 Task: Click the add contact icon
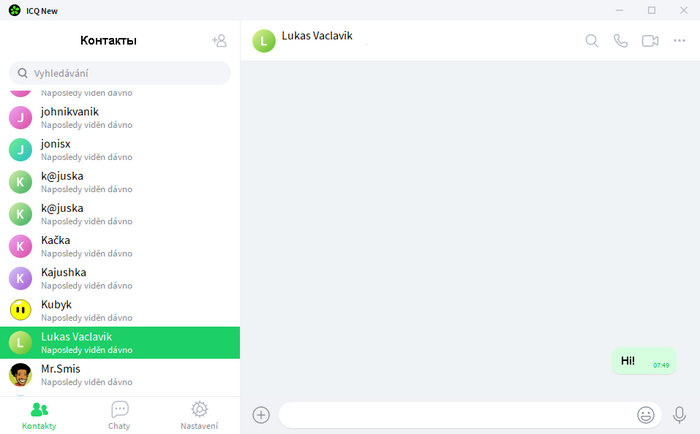(219, 41)
